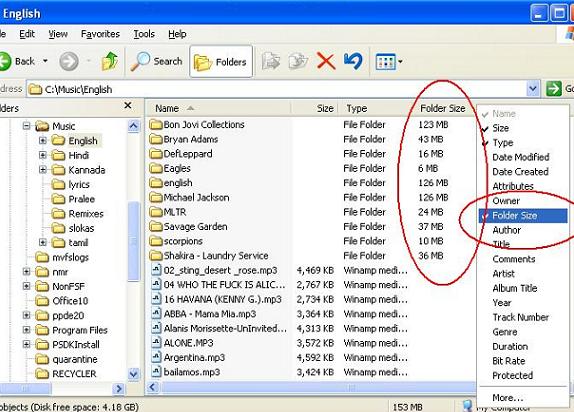574x412 pixels.
Task: Sort by the Size column header
Action: pos(314,108)
